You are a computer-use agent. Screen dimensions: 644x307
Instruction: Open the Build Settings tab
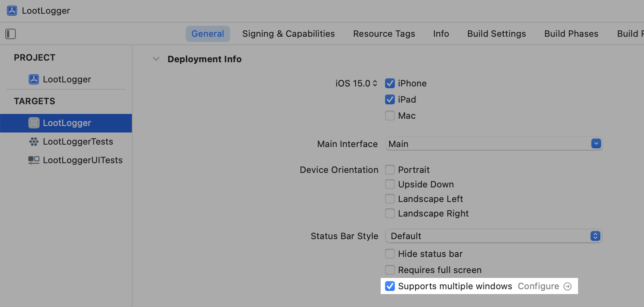click(496, 34)
